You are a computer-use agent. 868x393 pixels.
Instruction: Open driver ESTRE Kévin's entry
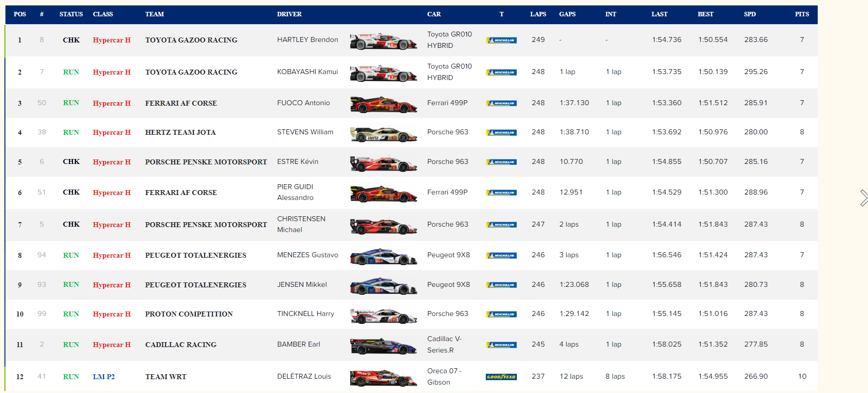tap(297, 161)
